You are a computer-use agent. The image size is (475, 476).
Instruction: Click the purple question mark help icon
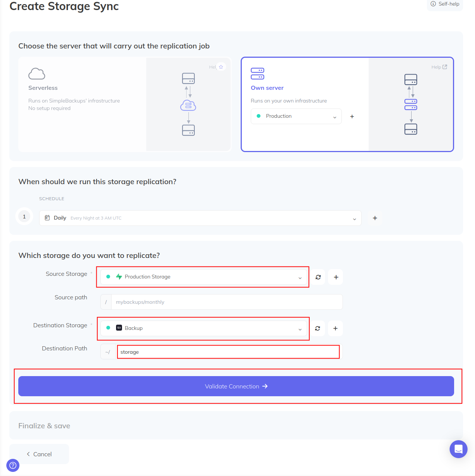[x=13, y=465]
